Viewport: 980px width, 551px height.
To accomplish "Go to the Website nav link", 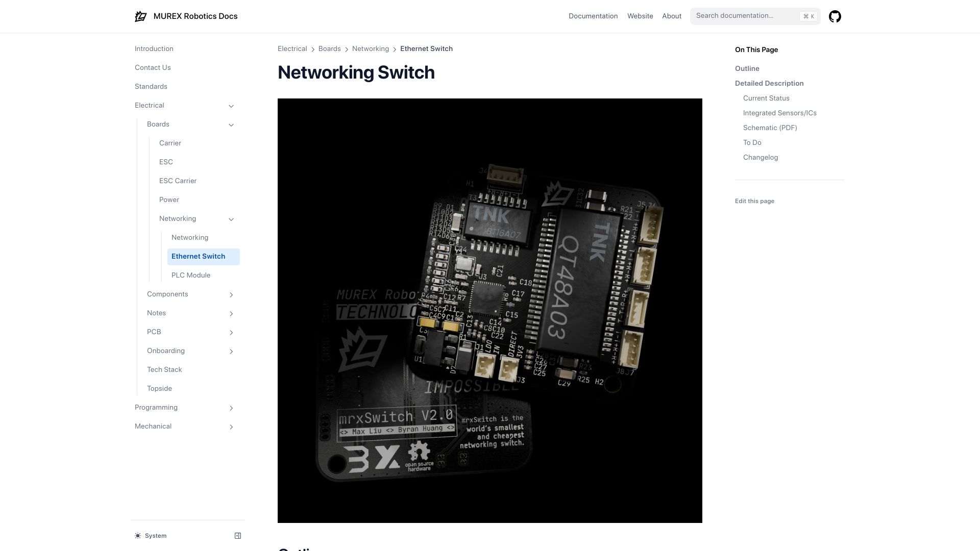I will [640, 16].
